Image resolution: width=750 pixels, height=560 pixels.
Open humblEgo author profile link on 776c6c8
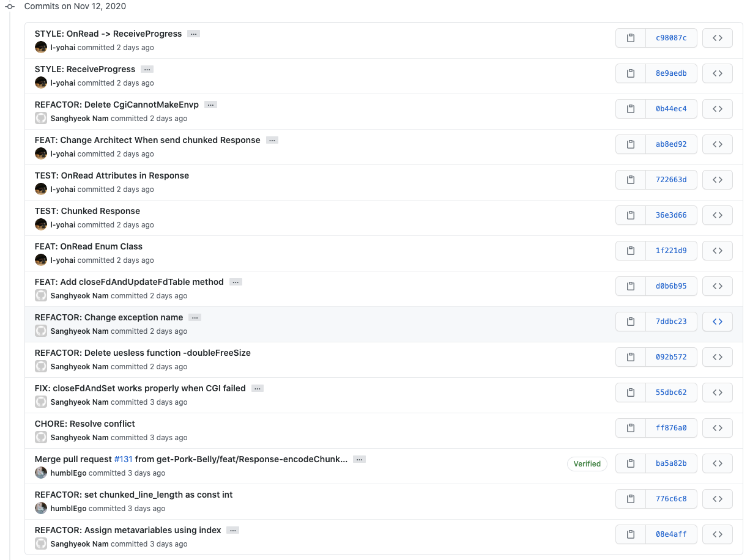[69, 509]
